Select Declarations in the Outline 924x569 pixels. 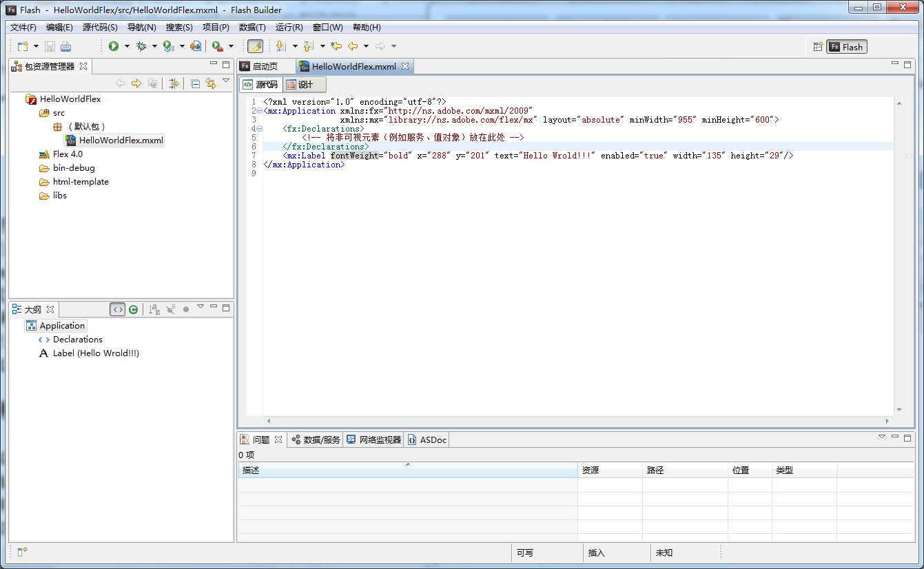(x=70, y=340)
